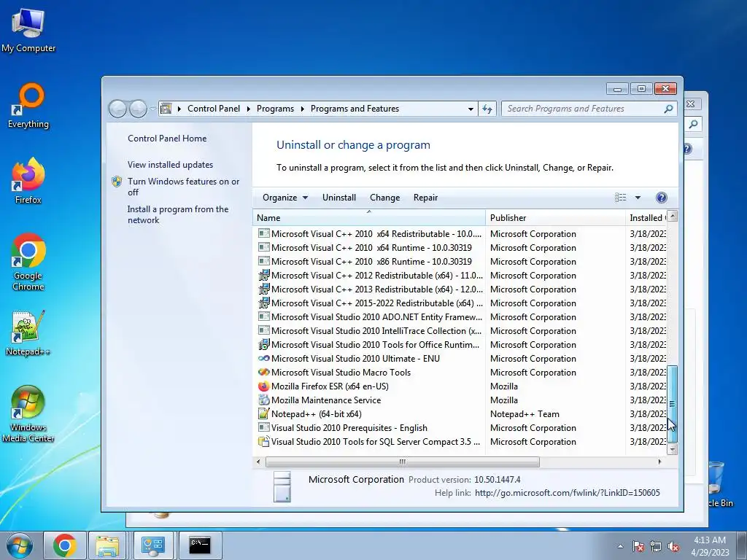The width and height of the screenshot is (747, 560).
Task: Open Control Panel Home link
Action: coord(167,139)
